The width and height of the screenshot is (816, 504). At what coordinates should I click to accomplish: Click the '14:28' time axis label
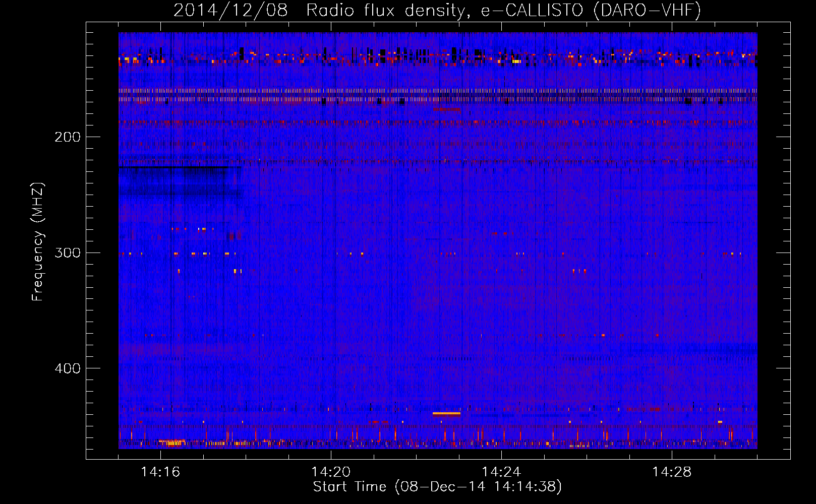tap(672, 472)
